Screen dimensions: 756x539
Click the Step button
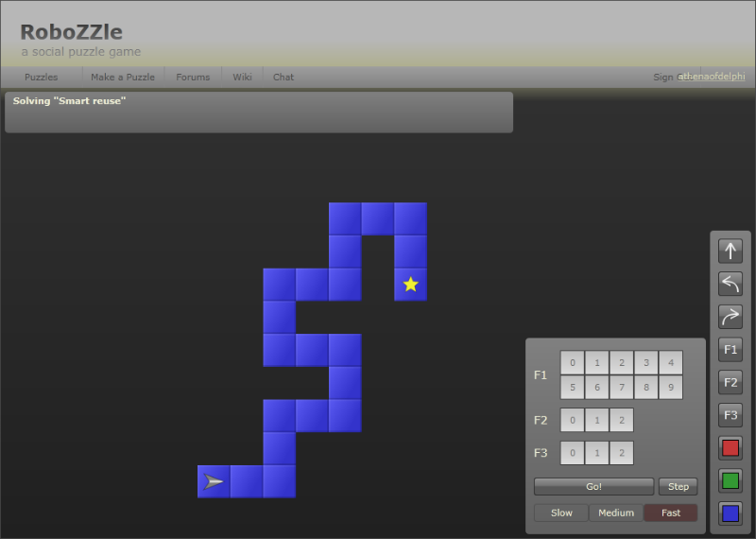point(678,486)
